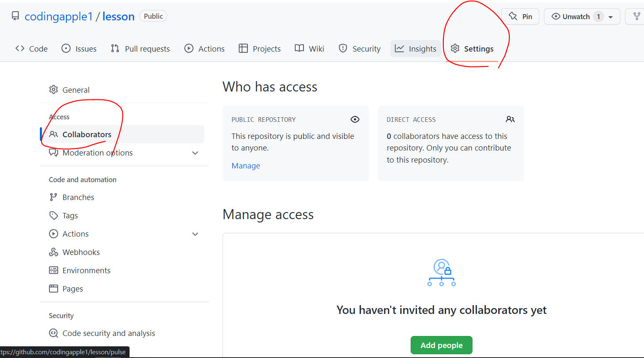This screenshot has width=644, height=358.
Task: Click the collaborators illustration above the message
Action: point(441,273)
